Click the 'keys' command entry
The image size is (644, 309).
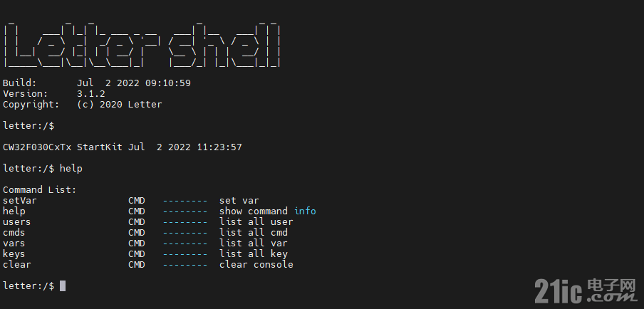[14, 254]
